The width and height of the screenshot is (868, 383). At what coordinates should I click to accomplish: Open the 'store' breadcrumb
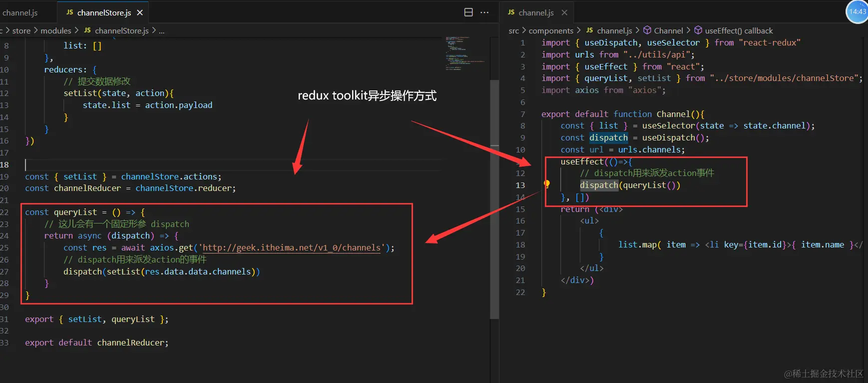pos(21,30)
